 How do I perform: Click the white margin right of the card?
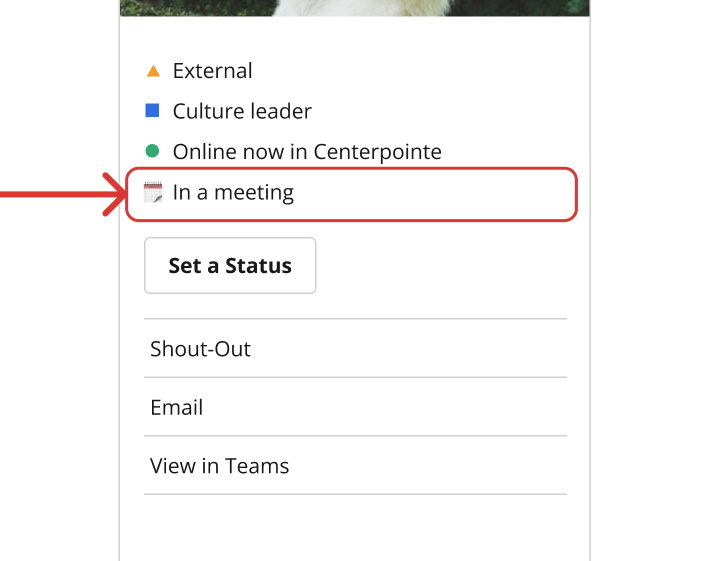655,300
